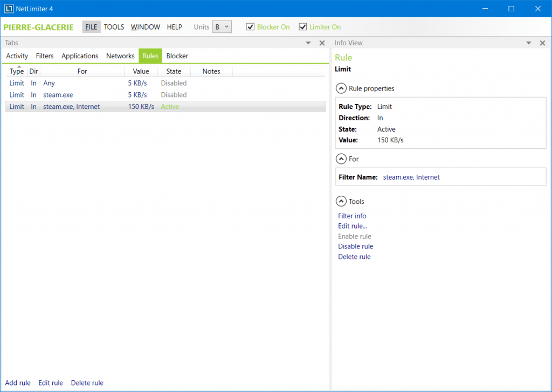Switch to the Activity tab

[17, 56]
